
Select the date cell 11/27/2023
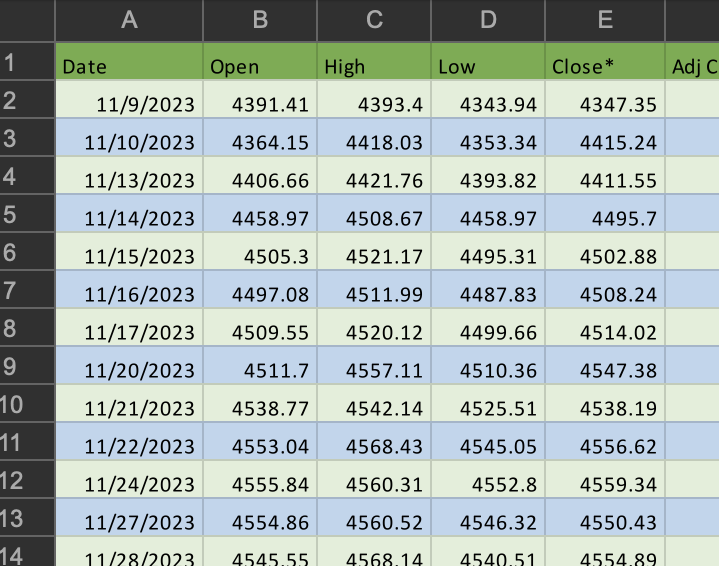point(129,517)
